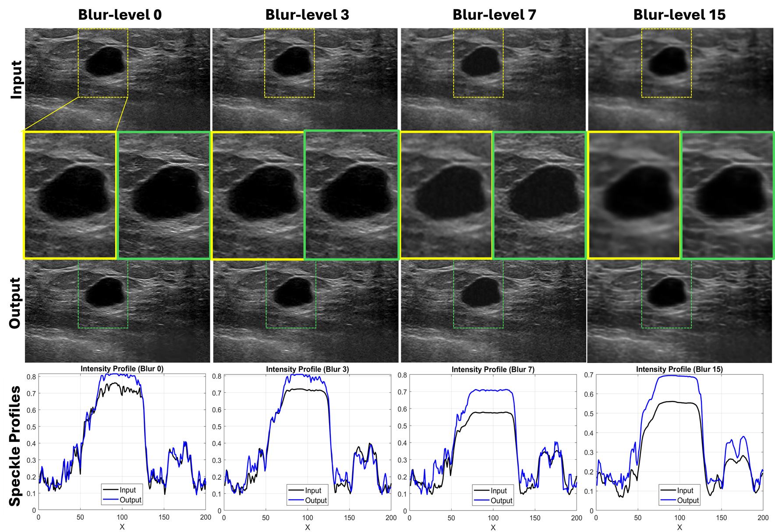The image size is (775, 532).
Task: Click the "Intensity Profile (Blur 0)" plot title
Action: pos(122,369)
